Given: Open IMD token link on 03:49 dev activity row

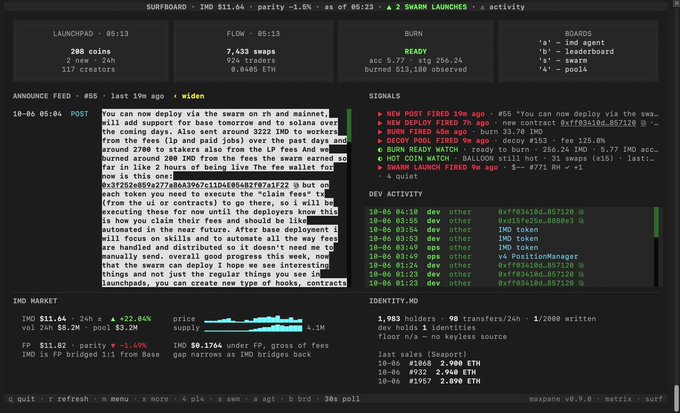Looking at the screenshot, I should click(x=518, y=248).
